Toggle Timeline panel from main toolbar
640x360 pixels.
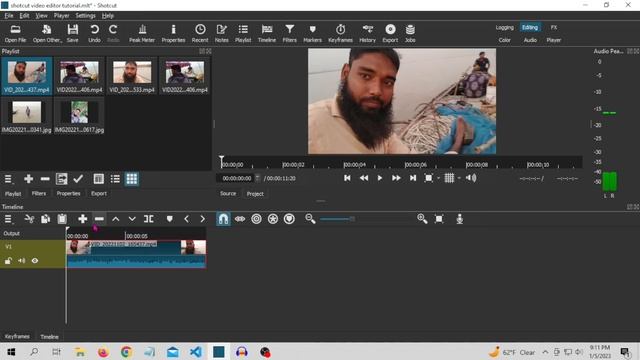coord(267,33)
